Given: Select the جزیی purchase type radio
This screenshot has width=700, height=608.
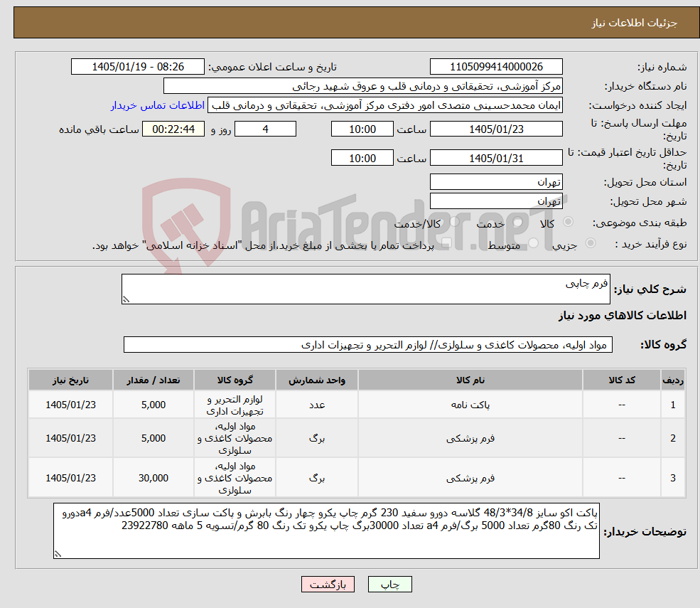Looking at the screenshot, I should 590,243.
